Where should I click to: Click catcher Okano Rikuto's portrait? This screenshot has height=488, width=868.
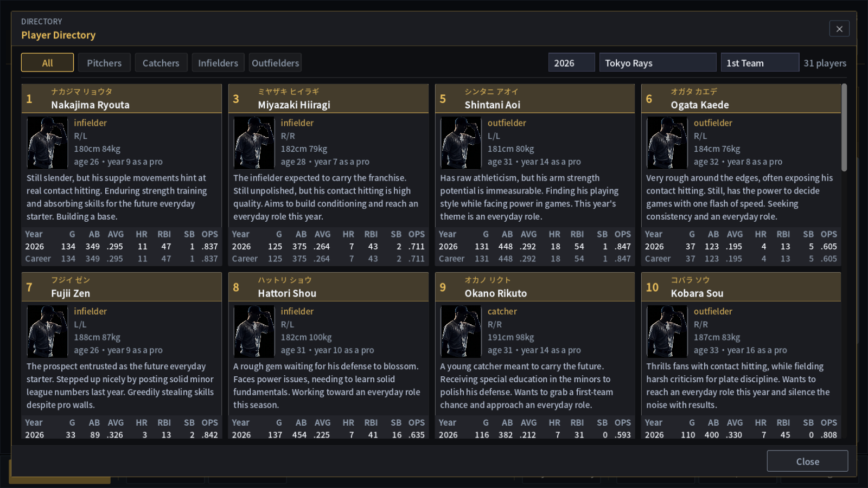pyautogui.click(x=461, y=331)
